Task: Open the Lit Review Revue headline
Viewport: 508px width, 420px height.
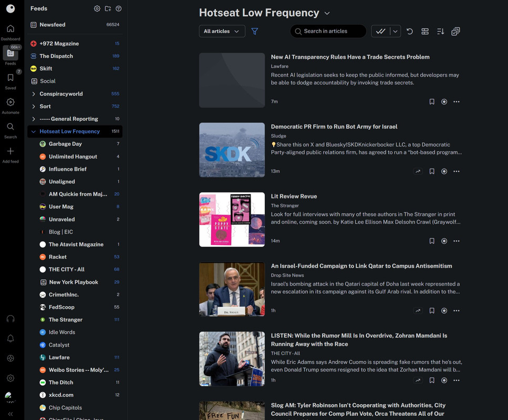Action: click(x=294, y=196)
